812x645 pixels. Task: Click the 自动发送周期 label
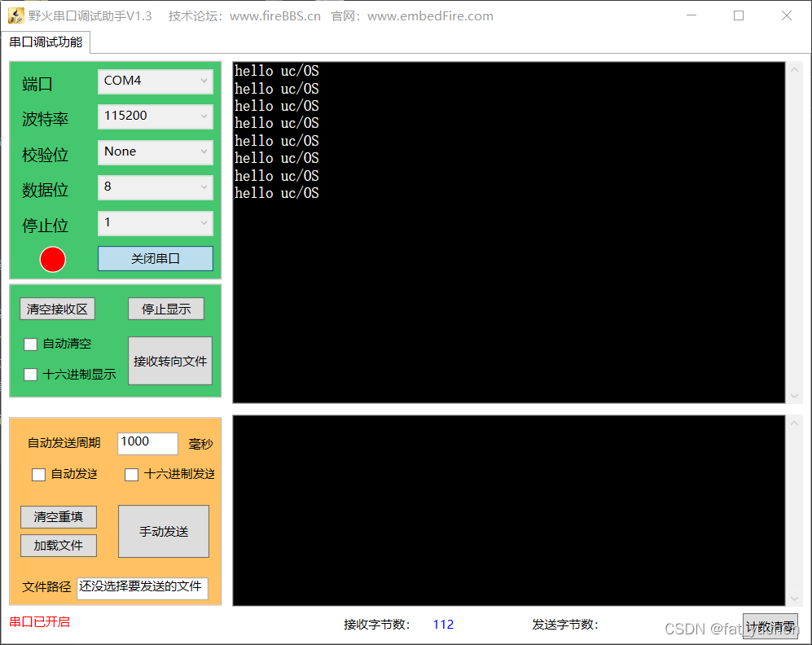tap(64, 443)
